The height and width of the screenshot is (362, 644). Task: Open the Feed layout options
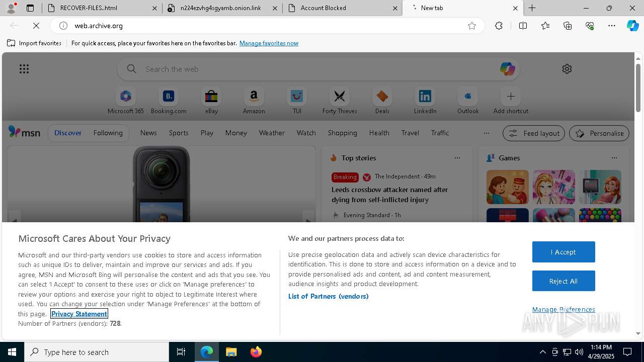[x=534, y=133]
